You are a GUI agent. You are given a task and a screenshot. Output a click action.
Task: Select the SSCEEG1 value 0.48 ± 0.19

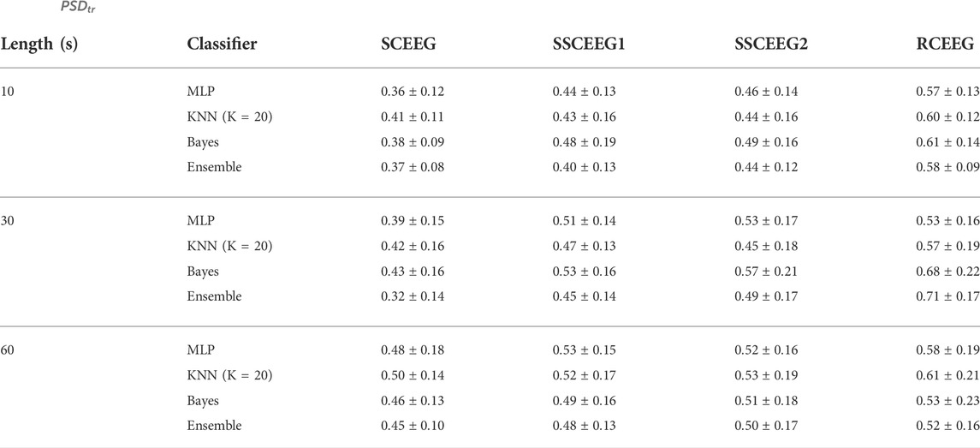click(x=584, y=142)
